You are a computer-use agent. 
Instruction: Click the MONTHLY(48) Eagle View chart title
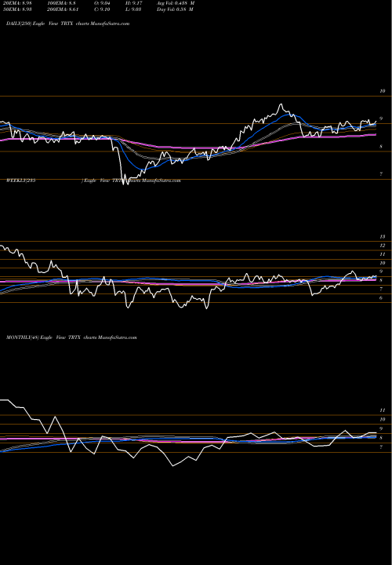71,337
